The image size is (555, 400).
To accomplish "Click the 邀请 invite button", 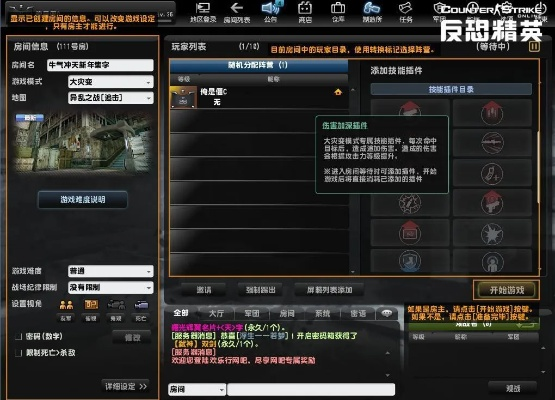I will pos(204,290).
